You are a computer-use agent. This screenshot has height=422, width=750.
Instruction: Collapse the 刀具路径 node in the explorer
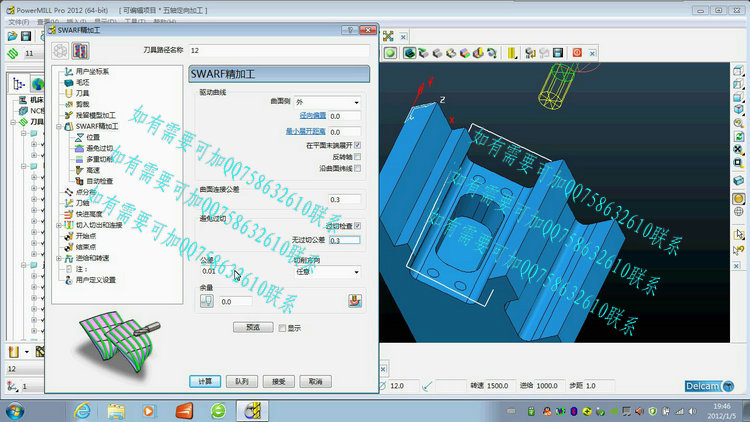tap(13, 122)
